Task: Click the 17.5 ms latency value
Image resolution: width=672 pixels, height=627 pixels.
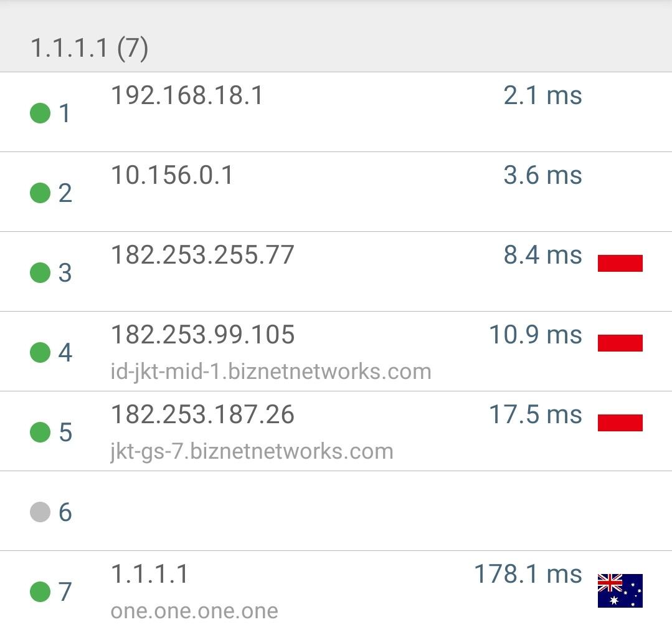Action: click(536, 415)
